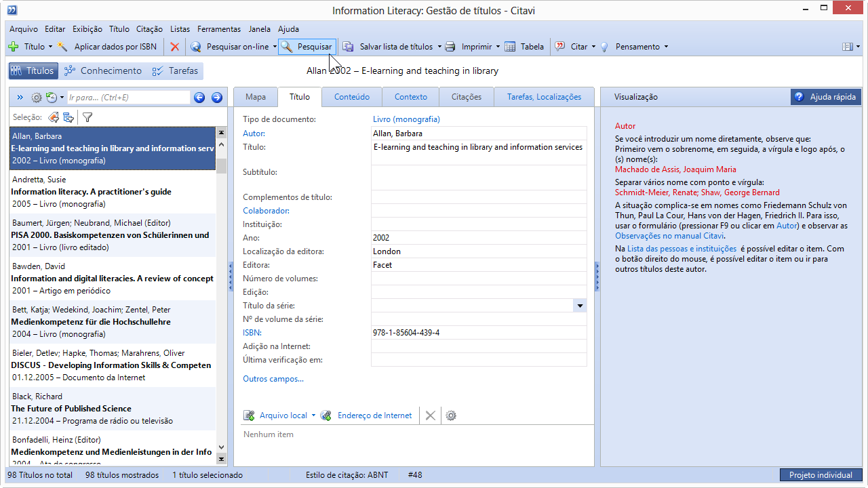
Task: Expand the double-chevron panel in the list header
Action: pyautogui.click(x=20, y=98)
